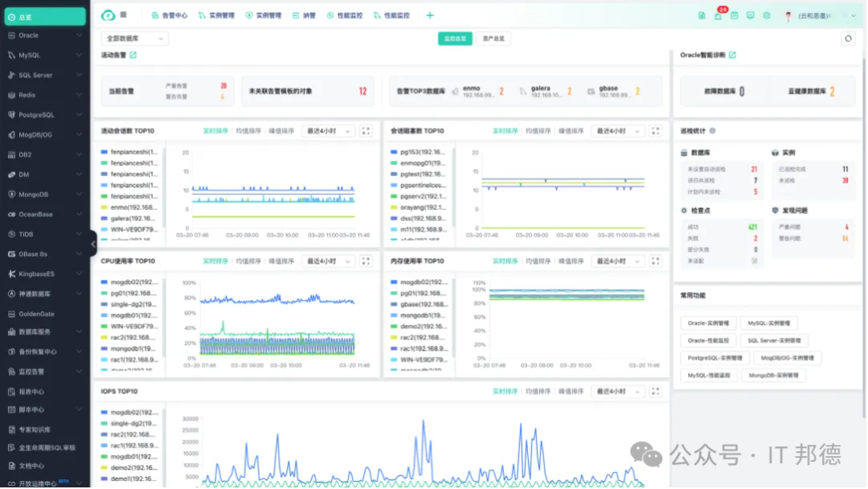
Task: Click the SQL Server-实例管理 shortcut button
Action: click(x=773, y=340)
